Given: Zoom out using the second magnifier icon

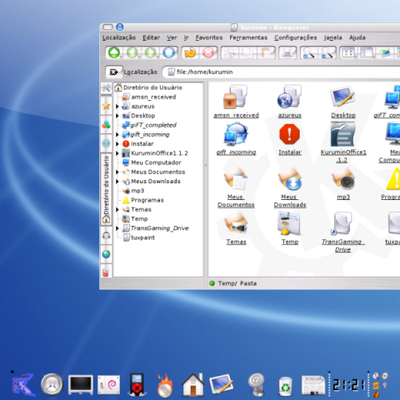Looking at the screenshot, I should coord(327,53).
